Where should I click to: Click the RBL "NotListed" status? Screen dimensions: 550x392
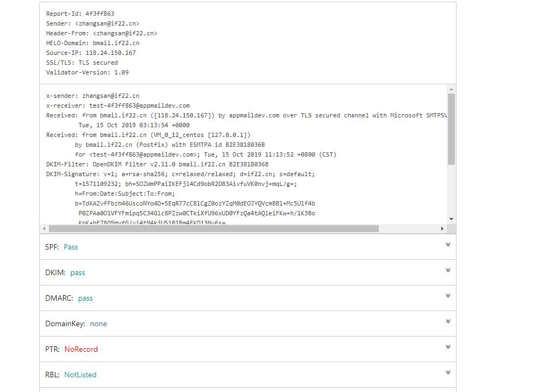click(80, 375)
